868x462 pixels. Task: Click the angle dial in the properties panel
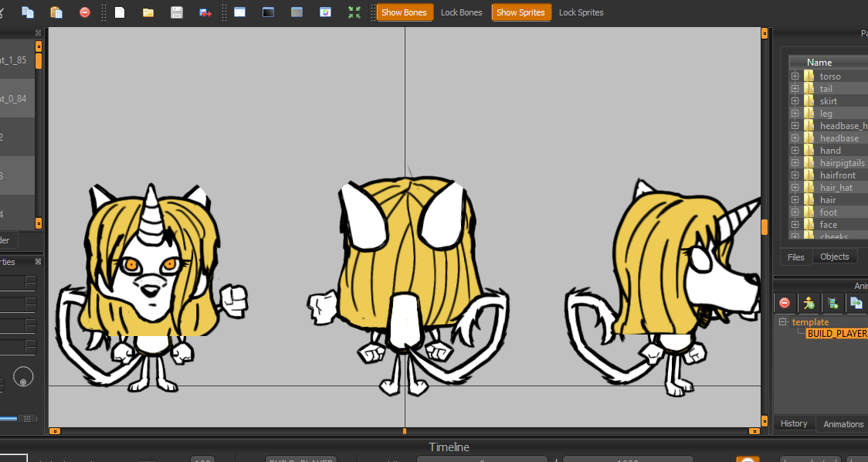[23, 377]
